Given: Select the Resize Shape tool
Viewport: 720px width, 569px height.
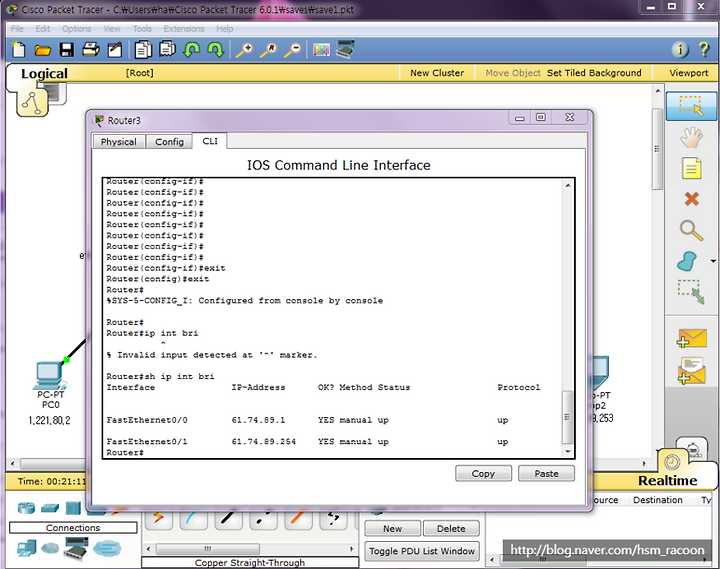Looking at the screenshot, I should click(691, 292).
